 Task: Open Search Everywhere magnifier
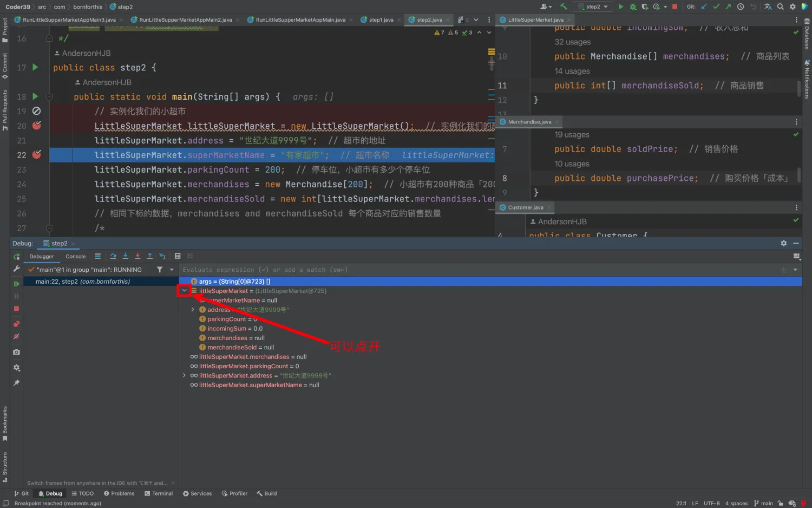coord(780,6)
